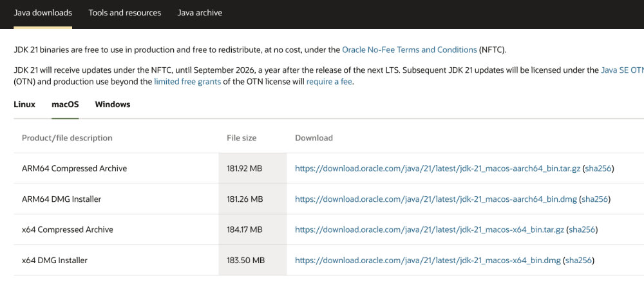Viewport: 644px width, 285px height.
Task: View sha256 for ARM64 Compressed Archive
Action: [x=598, y=168]
